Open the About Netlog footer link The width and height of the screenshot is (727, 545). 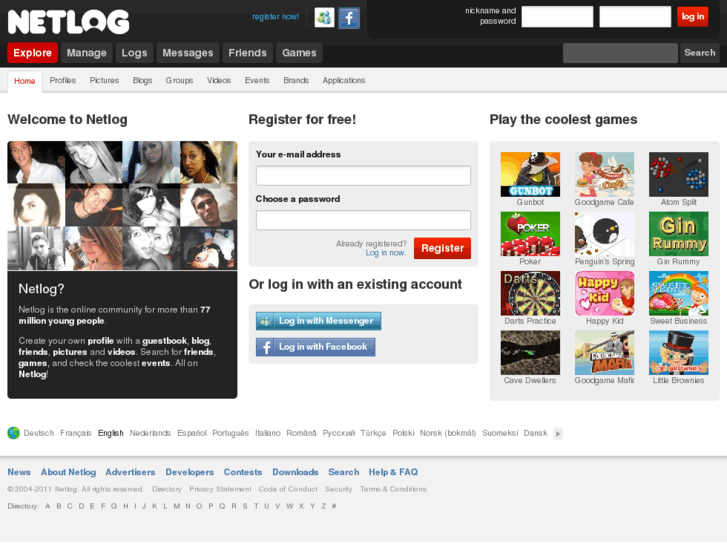pyautogui.click(x=68, y=472)
